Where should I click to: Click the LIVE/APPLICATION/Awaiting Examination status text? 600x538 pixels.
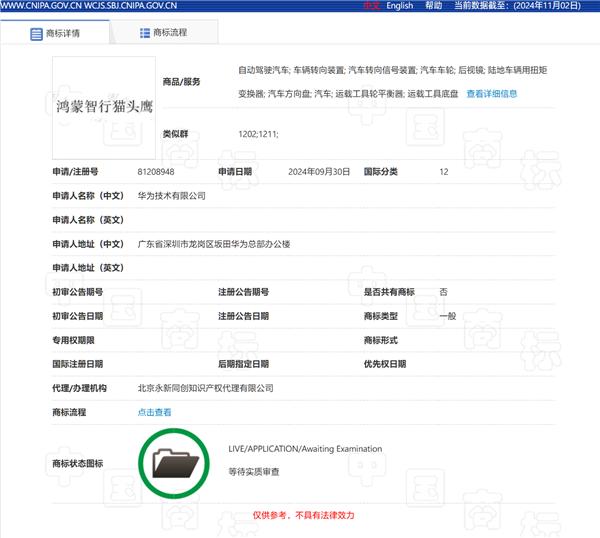305,449
